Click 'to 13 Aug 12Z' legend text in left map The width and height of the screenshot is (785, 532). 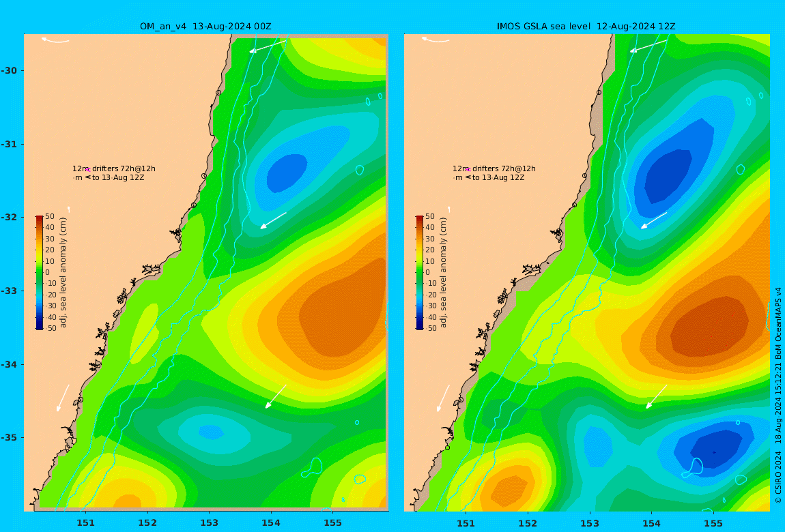tap(118, 177)
